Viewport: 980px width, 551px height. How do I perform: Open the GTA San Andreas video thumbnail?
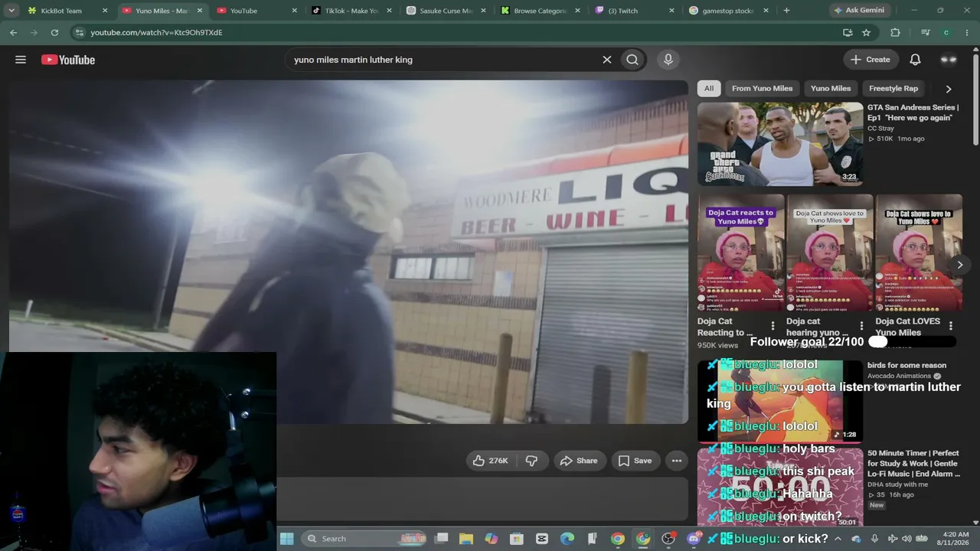(x=780, y=144)
